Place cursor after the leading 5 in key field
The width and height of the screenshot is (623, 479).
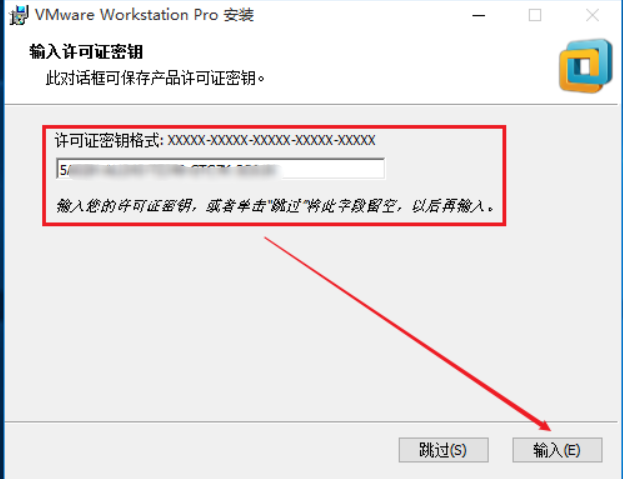pyautogui.click(x=67, y=170)
